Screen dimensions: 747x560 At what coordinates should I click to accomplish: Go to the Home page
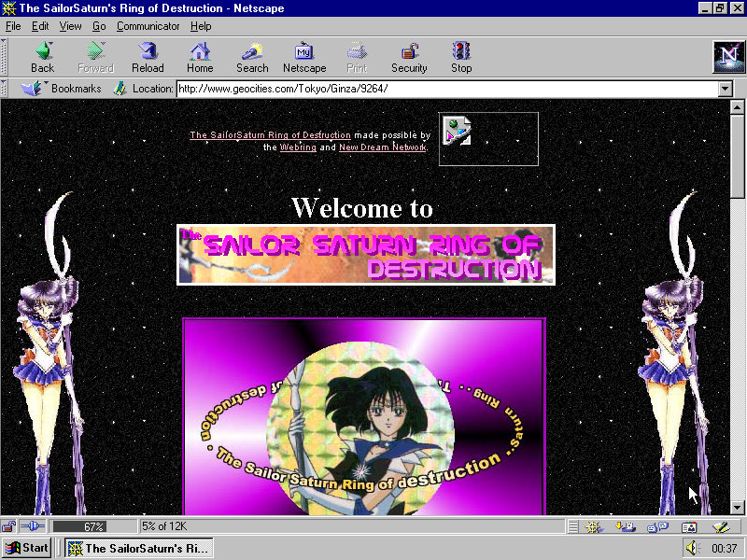pos(200,57)
